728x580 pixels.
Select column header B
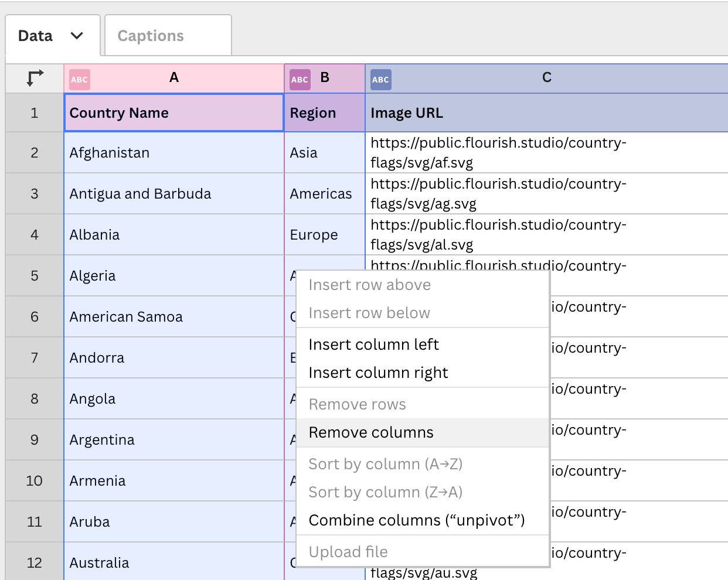click(326, 77)
